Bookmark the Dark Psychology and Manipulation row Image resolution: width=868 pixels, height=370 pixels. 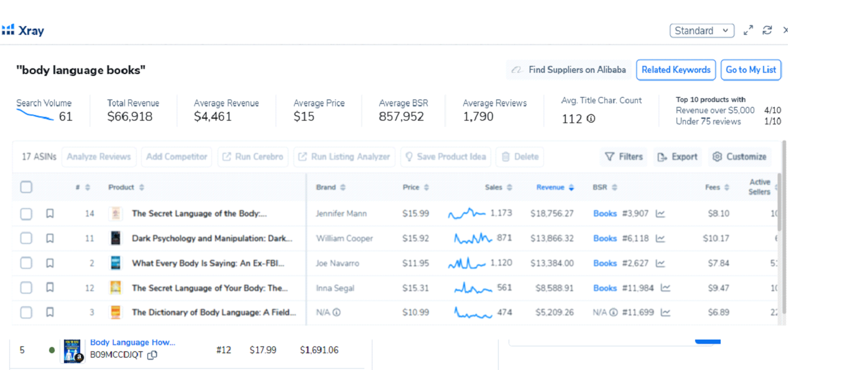tap(50, 238)
